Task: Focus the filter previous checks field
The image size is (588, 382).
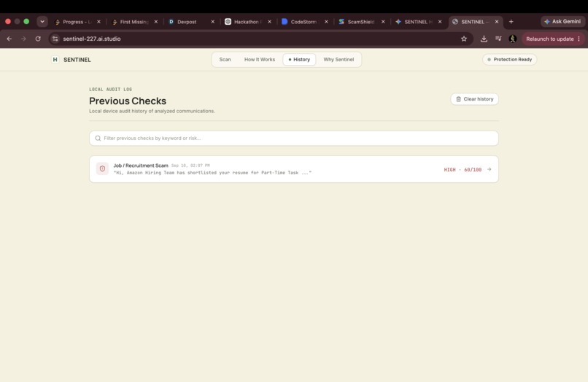Action: [x=293, y=139]
